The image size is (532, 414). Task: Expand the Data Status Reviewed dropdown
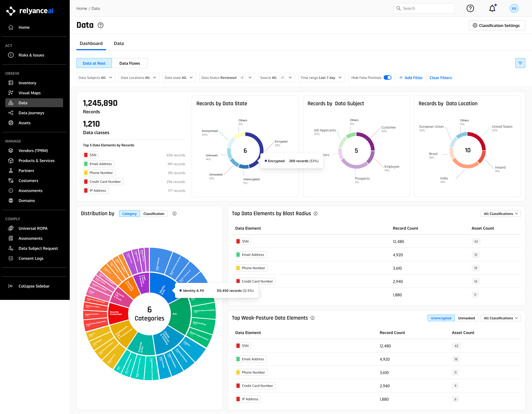click(x=227, y=77)
